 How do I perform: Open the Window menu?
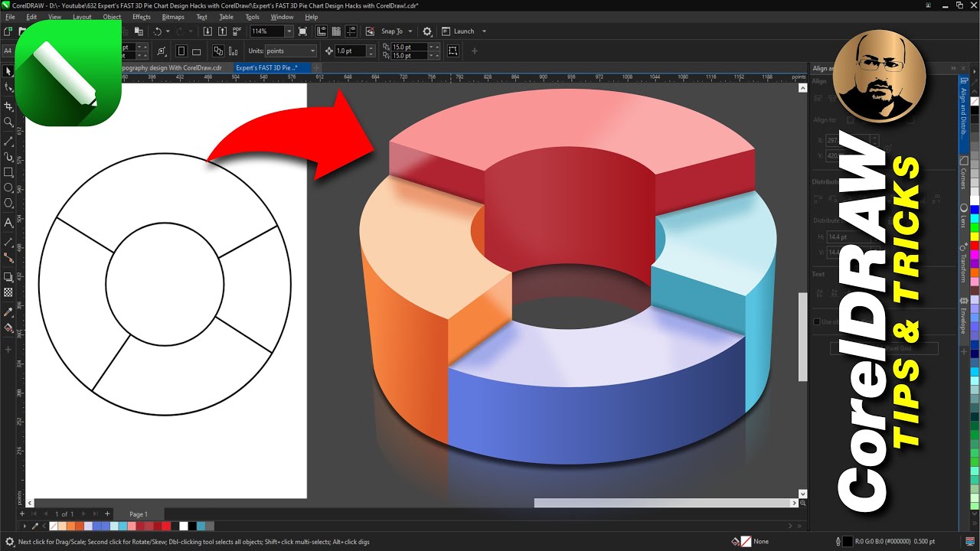click(x=282, y=17)
